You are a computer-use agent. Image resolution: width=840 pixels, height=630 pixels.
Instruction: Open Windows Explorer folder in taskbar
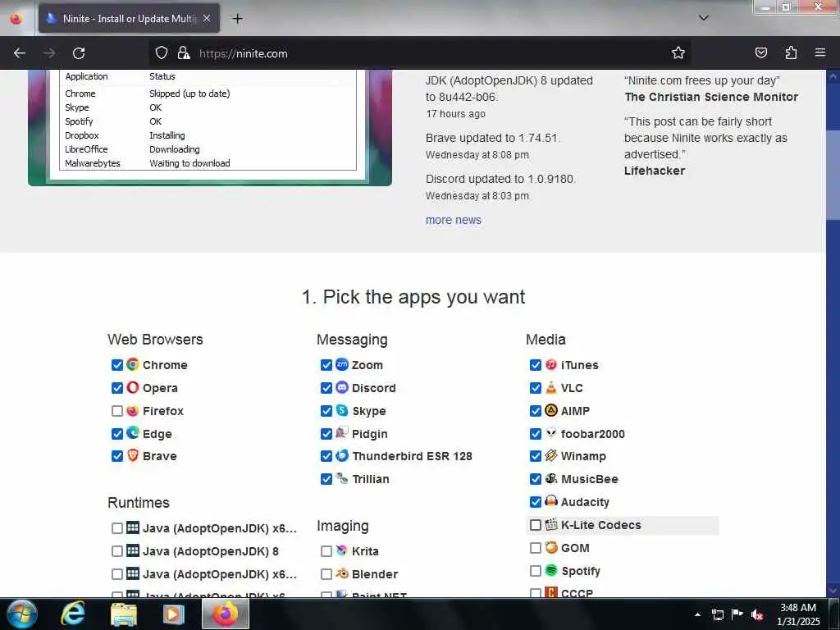coord(124,614)
